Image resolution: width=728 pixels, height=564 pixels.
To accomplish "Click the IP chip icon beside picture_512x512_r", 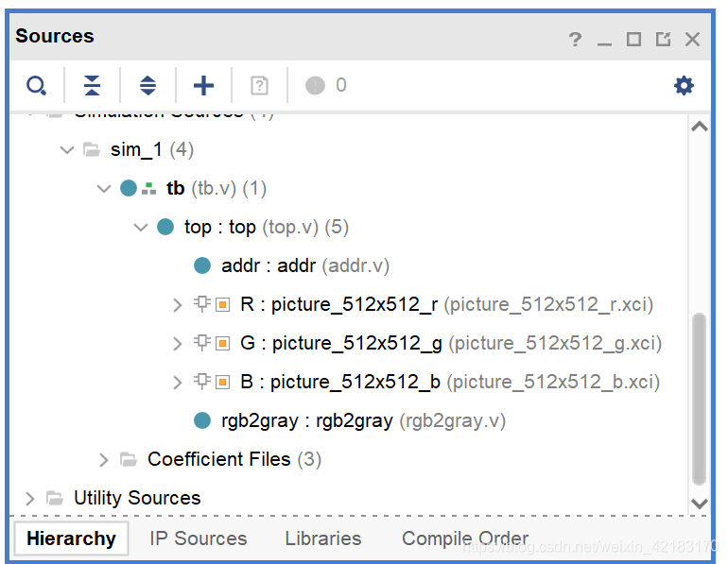I will click(x=202, y=304).
